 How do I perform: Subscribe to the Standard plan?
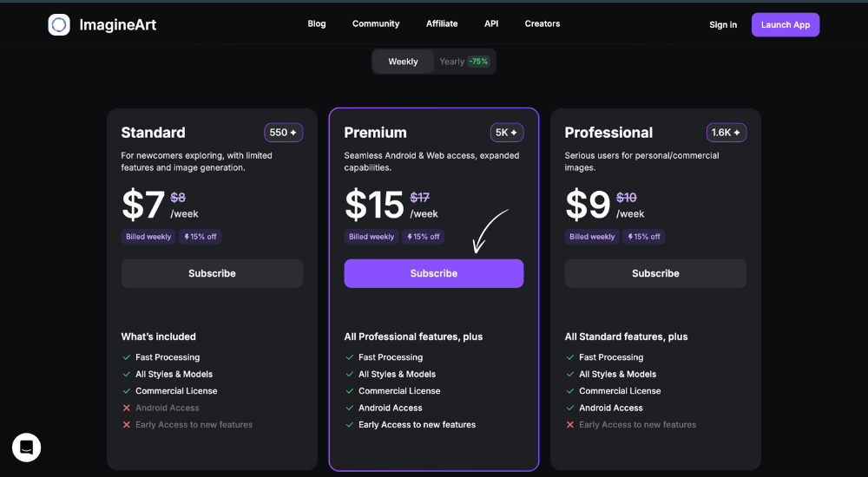coord(212,273)
